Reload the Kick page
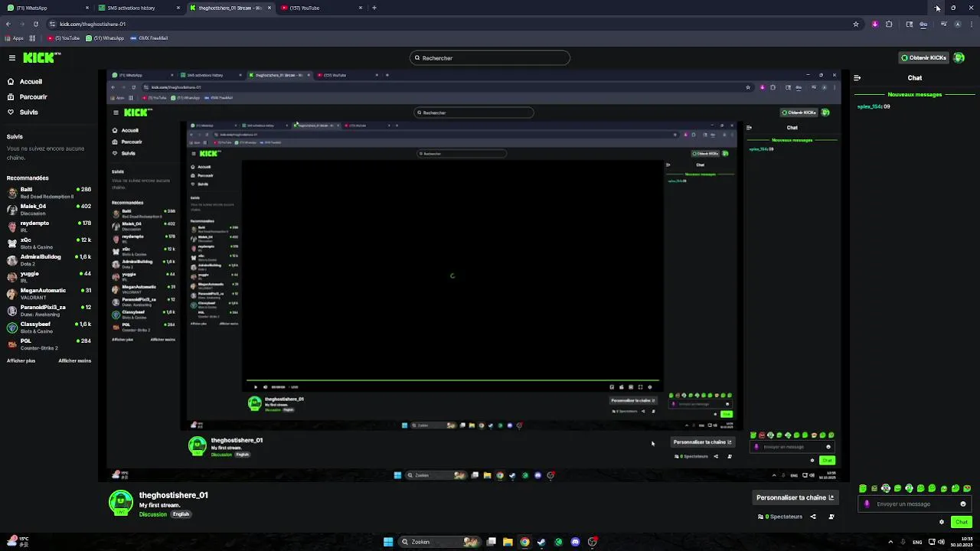 (x=35, y=24)
